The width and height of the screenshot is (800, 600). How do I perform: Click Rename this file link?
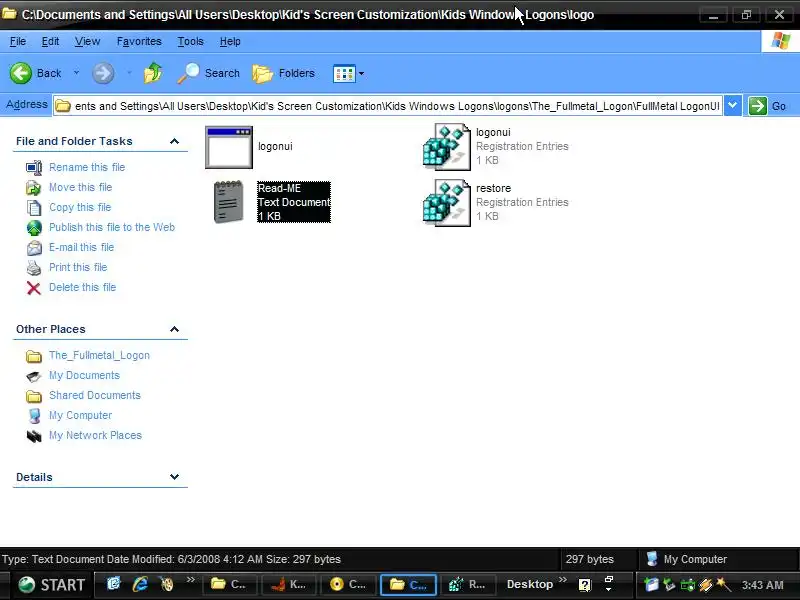(x=87, y=167)
